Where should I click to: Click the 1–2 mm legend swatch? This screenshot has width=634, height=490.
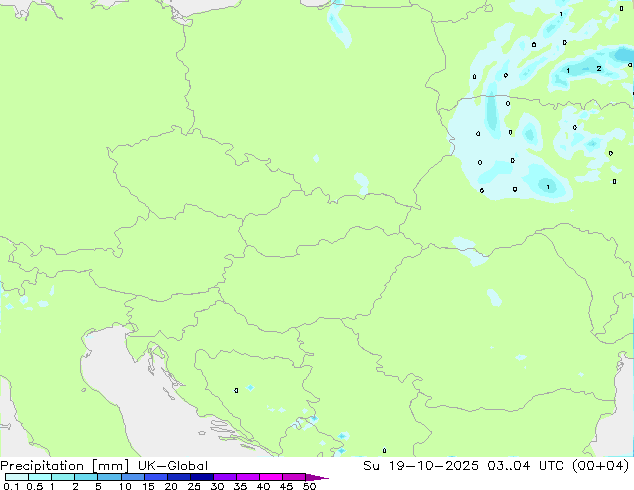pyautogui.click(x=63, y=477)
